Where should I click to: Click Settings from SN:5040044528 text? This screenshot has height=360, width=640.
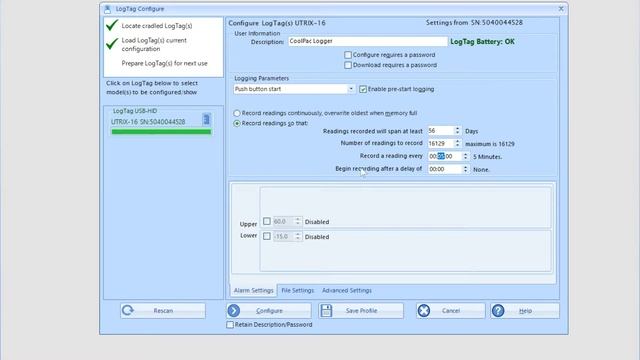pos(474,23)
